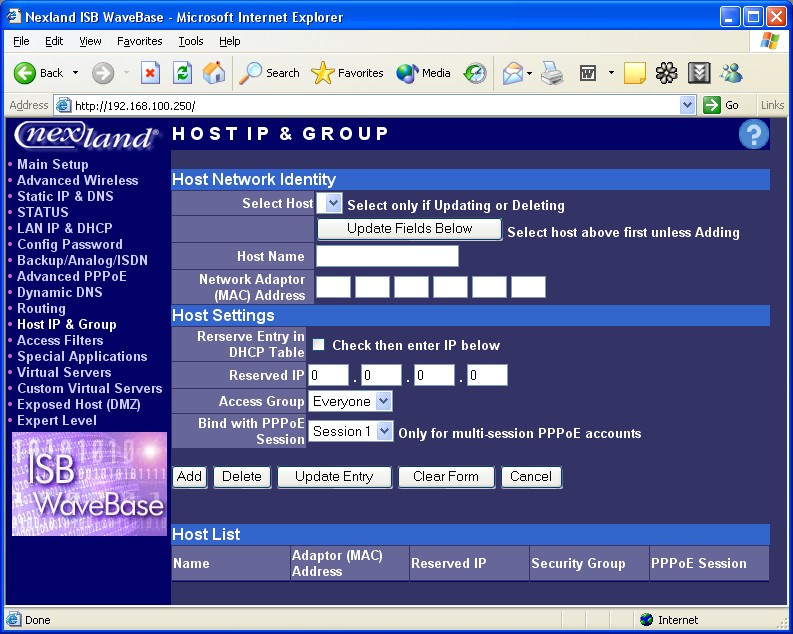Click the Mail envelope icon

(513, 73)
